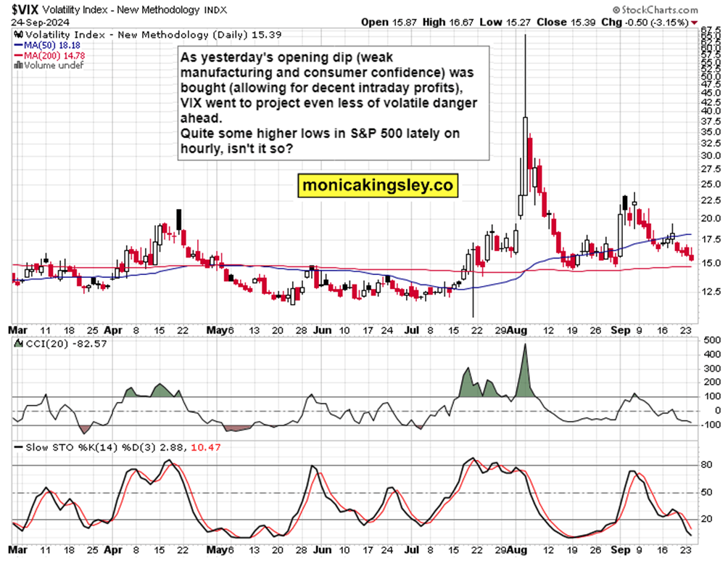The height and width of the screenshot is (561, 728).
Task: Click the candlestick icon beside Volatility Index (Daily)
Action: pyautogui.click(x=19, y=34)
